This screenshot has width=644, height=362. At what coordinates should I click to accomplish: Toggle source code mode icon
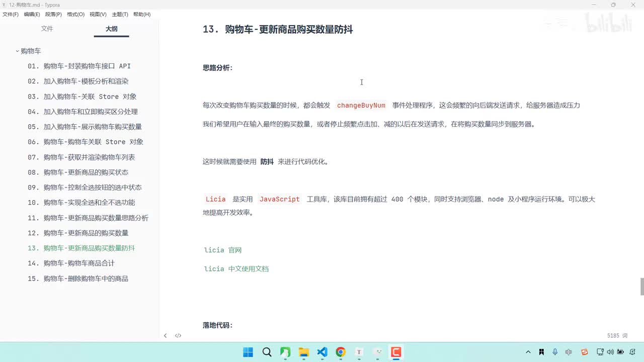click(x=178, y=335)
